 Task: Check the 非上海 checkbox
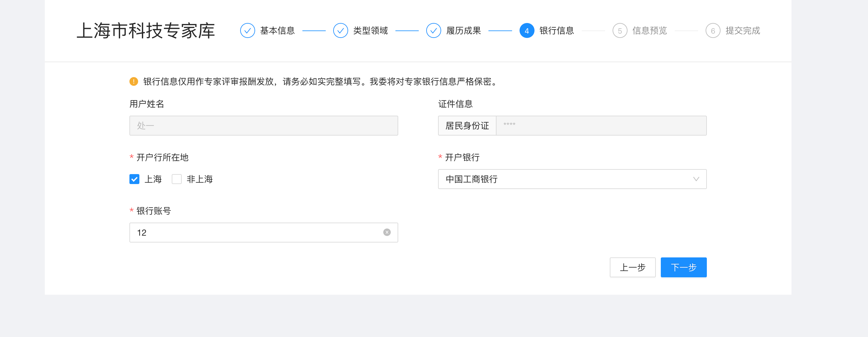click(x=177, y=179)
